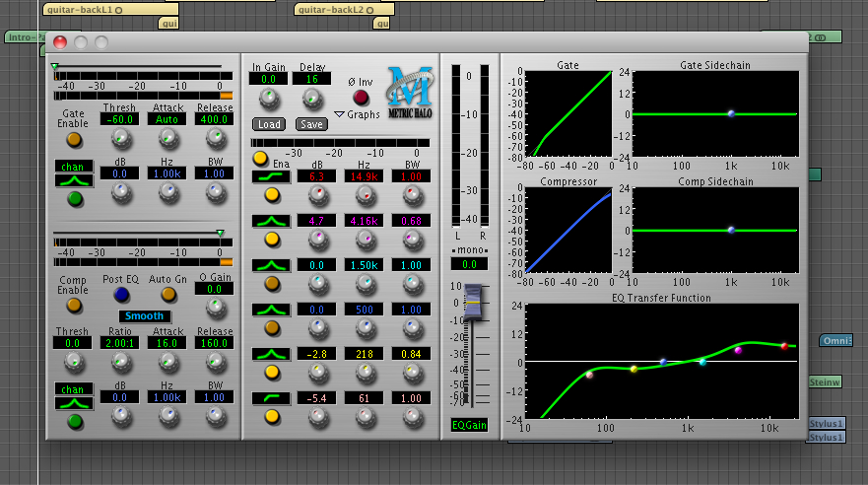Select filter shape icon for 218 Hz band

[x=271, y=354]
